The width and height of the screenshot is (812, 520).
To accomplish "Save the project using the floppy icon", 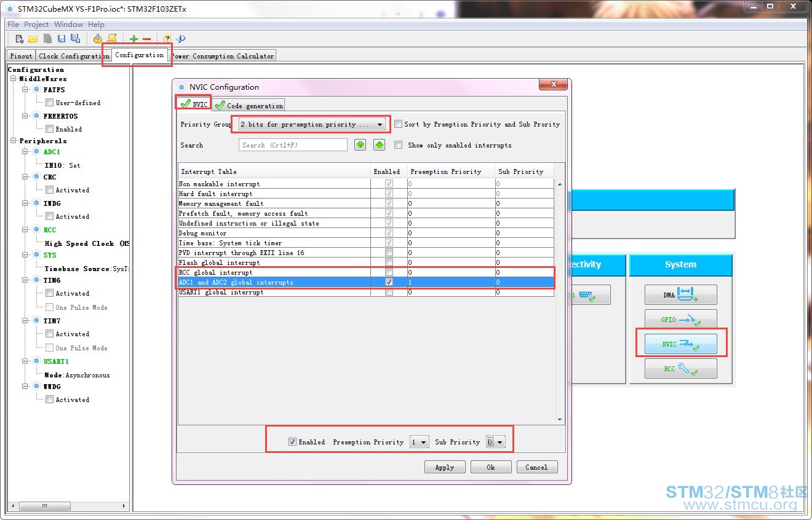I will coord(62,39).
